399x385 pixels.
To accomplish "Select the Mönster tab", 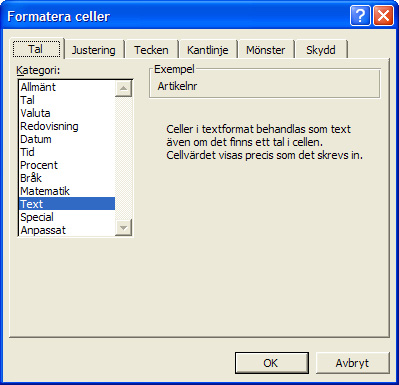I will point(265,50).
